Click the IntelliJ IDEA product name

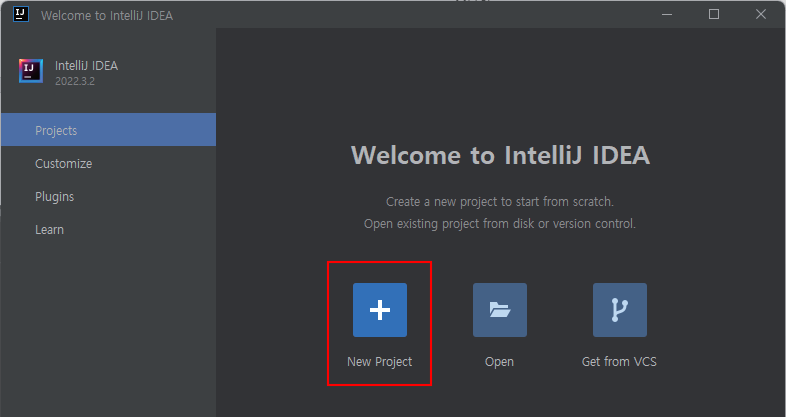pos(86,66)
